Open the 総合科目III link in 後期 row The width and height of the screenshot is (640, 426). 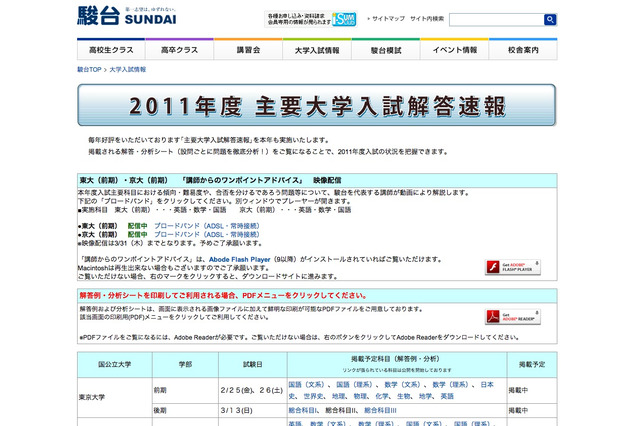coord(380,410)
